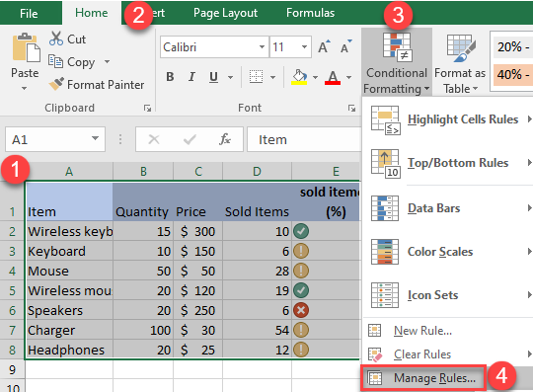Select the Mouse cell
Screen dimensions: 533x392
click(x=69, y=271)
